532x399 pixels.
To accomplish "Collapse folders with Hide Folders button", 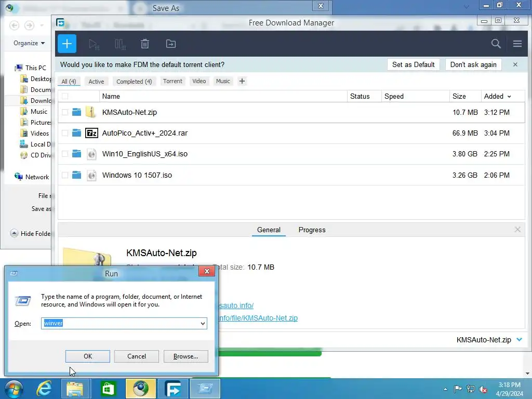I will (31, 233).
